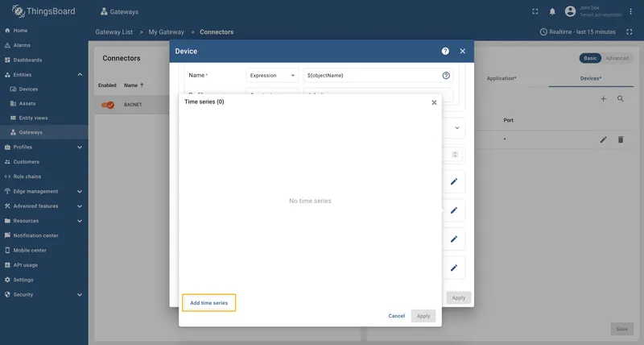Open Alarms in the sidebar
This screenshot has height=345, width=644.
point(44,45)
